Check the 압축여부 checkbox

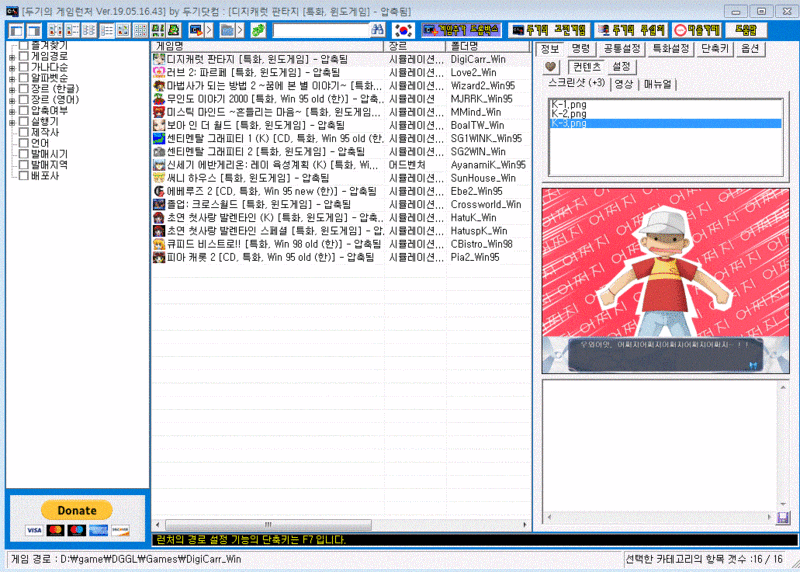pyautogui.click(x=23, y=110)
